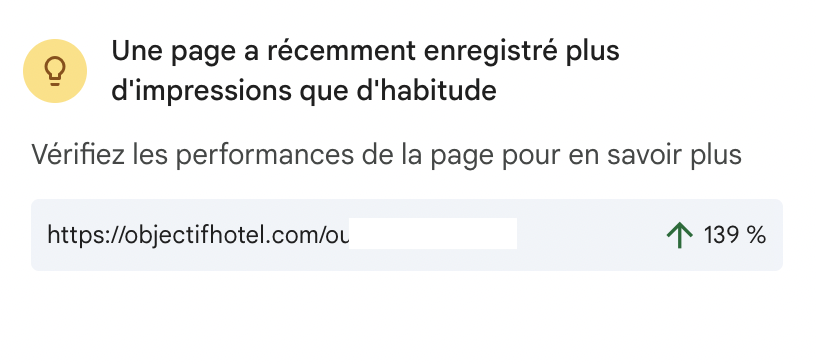Click the white redacted block in the URL
Image resolution: width=816 pixels, height=364 pixels.
432,233
